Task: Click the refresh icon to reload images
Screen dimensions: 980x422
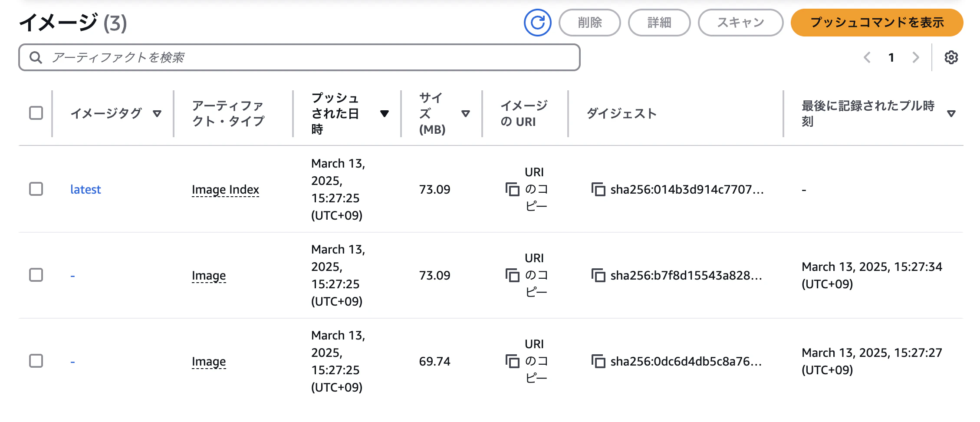Action: pyautogui.click(x=538, y=23)
